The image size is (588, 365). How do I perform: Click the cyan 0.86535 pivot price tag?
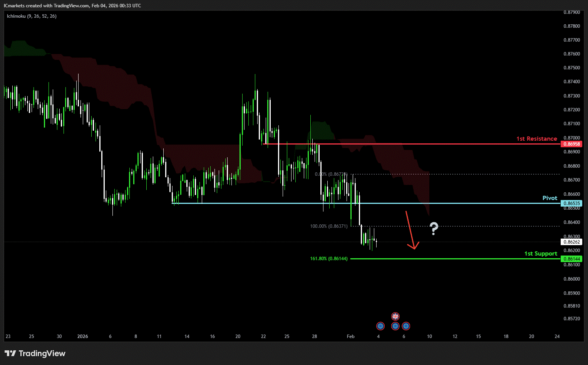(572, 204)
